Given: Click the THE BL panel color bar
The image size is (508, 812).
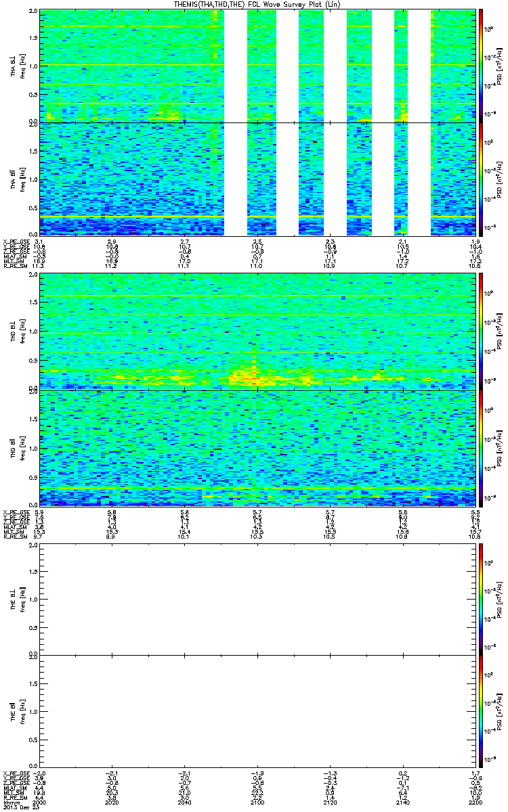Looking at the screenshot, I should click(x=480, y=599).
